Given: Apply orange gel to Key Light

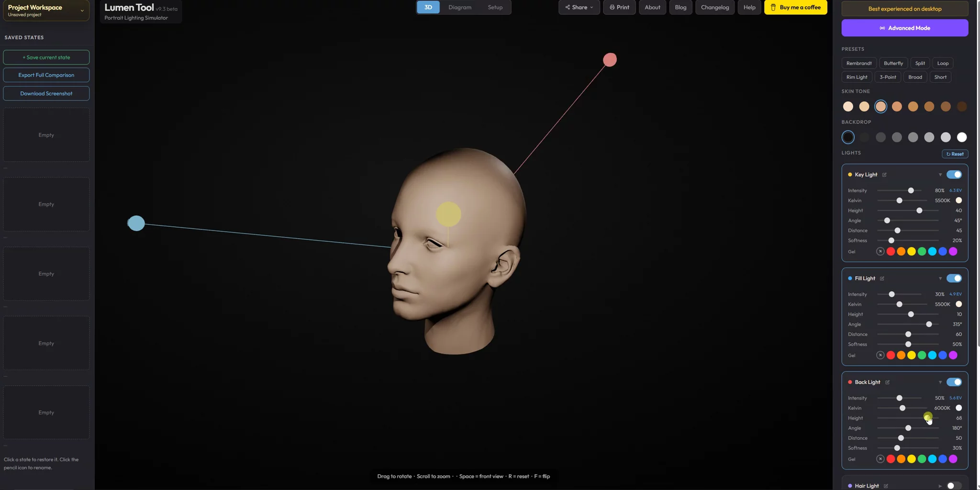Looking at the screenshot, I should [x=901, y=252].
